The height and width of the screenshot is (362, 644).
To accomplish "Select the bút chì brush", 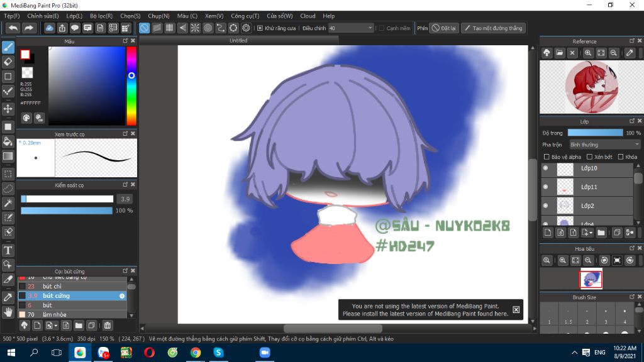I will pyautogui.click(x=73, y=286).
